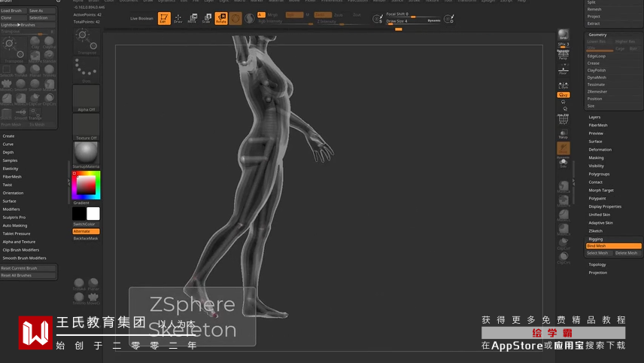
Task: Click the Load Brush button
Action: point(14,11)
